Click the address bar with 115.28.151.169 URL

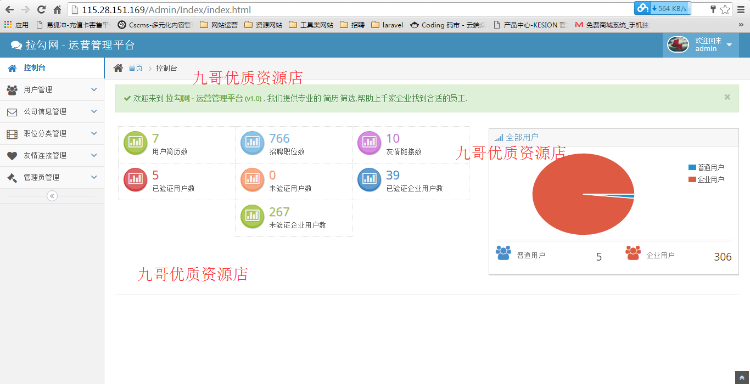[349, 10]
